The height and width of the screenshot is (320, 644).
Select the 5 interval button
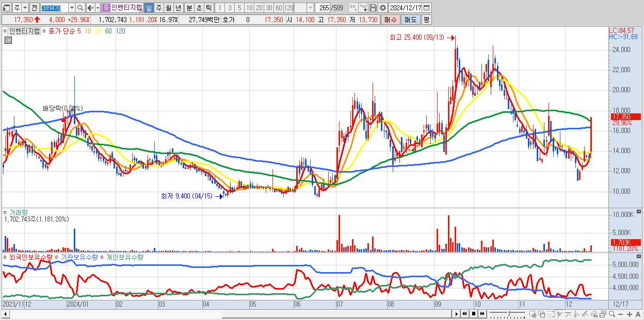tap(239, 8)
